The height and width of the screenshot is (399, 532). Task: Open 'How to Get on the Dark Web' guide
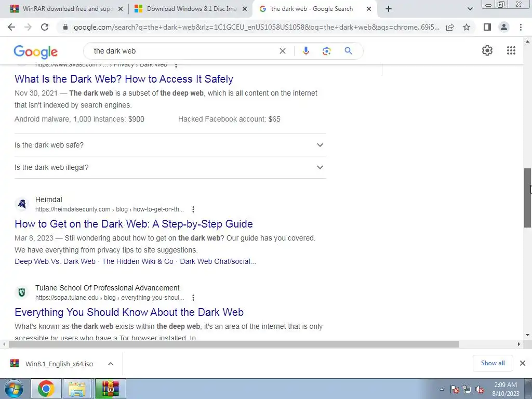(x=134, y=224)
